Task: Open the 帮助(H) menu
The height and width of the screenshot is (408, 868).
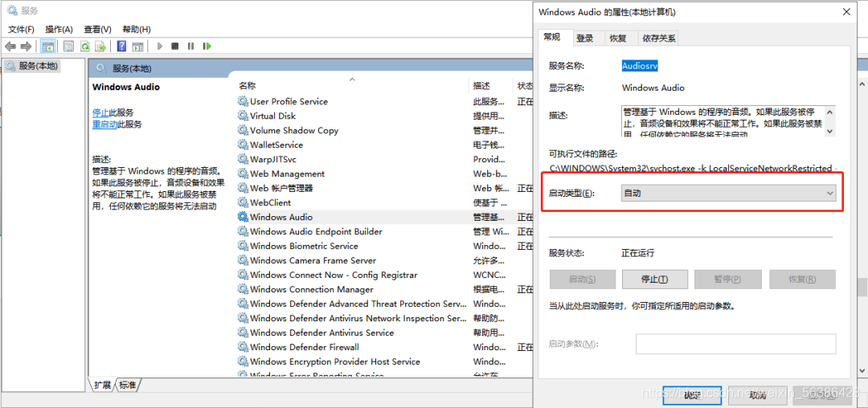Action: [x=136, y=29]
